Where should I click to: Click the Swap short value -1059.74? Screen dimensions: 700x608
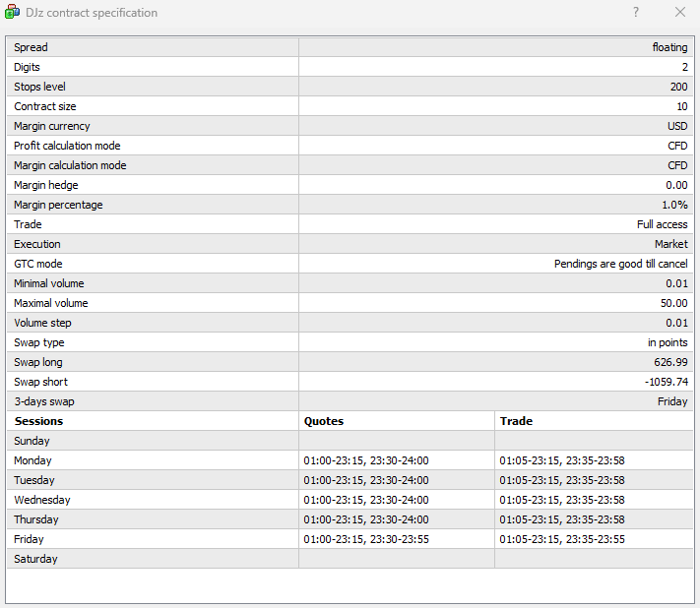667,382
